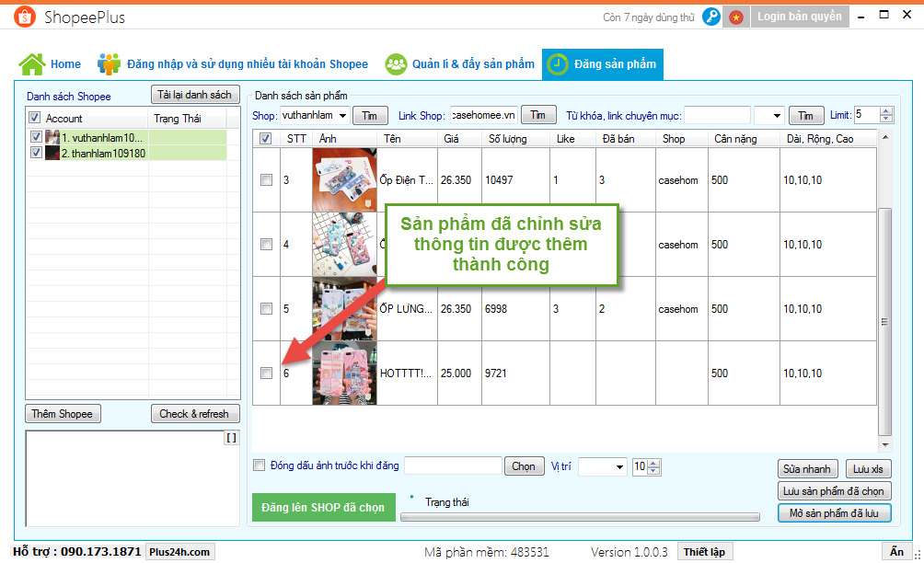The width and height of the screenshot is (924, 563).
Task: Click the multi-account people icon
Action: coord(110,64)
